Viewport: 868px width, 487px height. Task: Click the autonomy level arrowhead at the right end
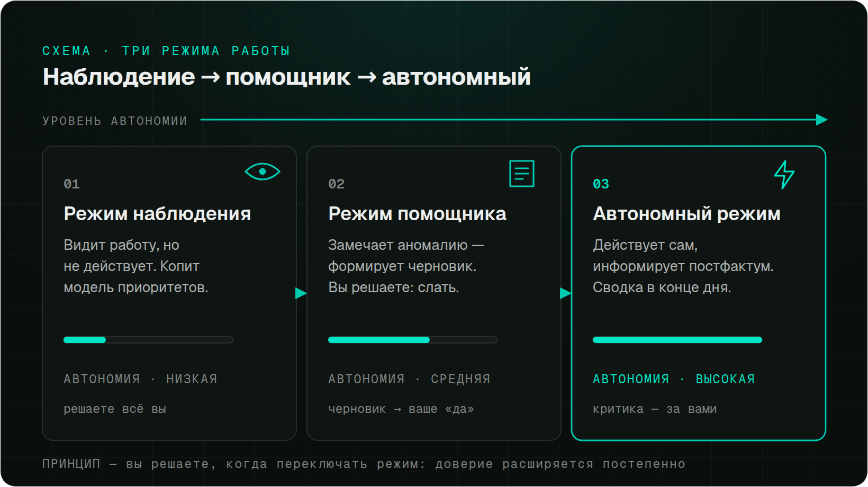point(822,120)
